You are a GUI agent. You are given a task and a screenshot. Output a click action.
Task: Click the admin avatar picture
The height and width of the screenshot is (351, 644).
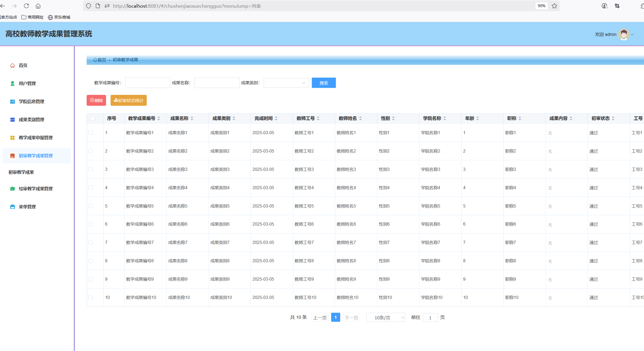[x=624, y=34]
